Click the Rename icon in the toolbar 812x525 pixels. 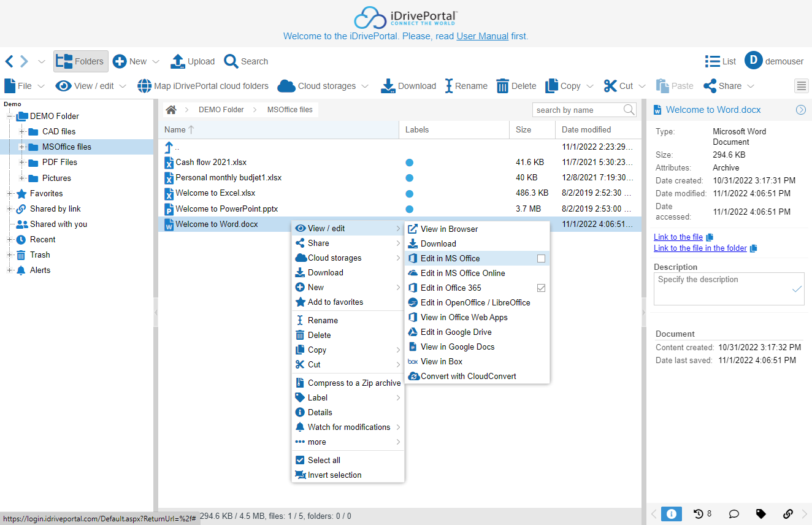tap(449, 86)
